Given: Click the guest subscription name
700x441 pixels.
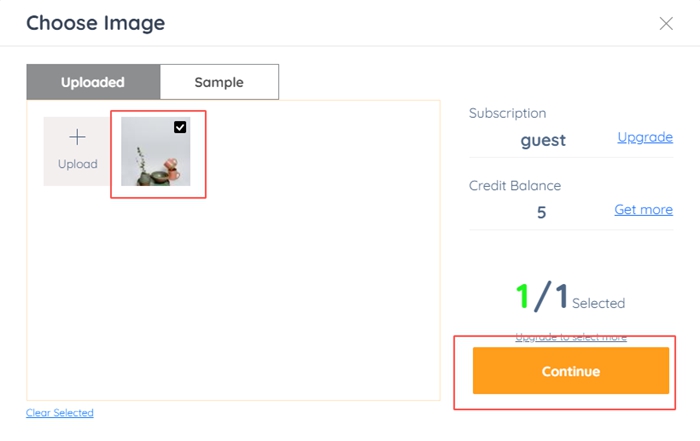Looking at the screenshot, I should point(543,140).
